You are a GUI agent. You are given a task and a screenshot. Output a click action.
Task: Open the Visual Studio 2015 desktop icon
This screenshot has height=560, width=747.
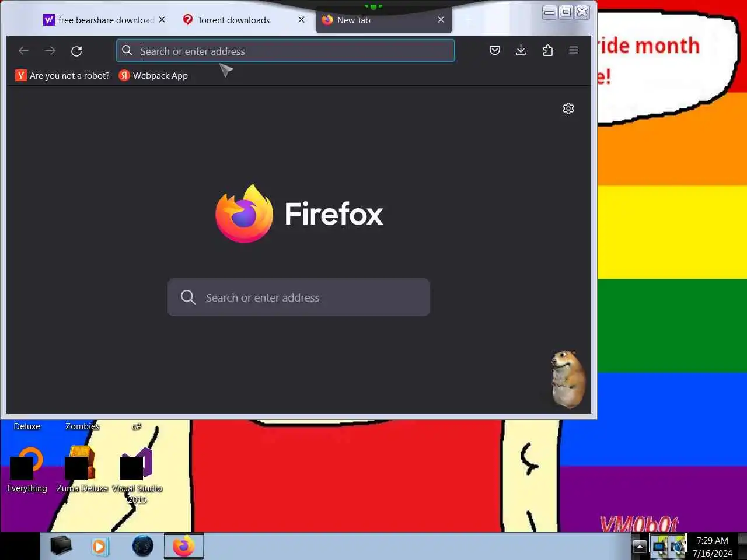coord(137,475)
